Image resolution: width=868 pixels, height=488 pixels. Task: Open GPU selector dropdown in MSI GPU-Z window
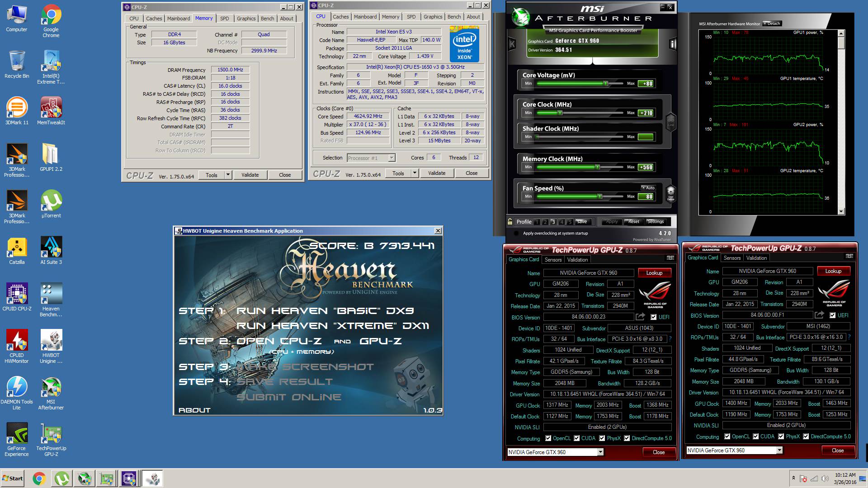click(779, 450)
